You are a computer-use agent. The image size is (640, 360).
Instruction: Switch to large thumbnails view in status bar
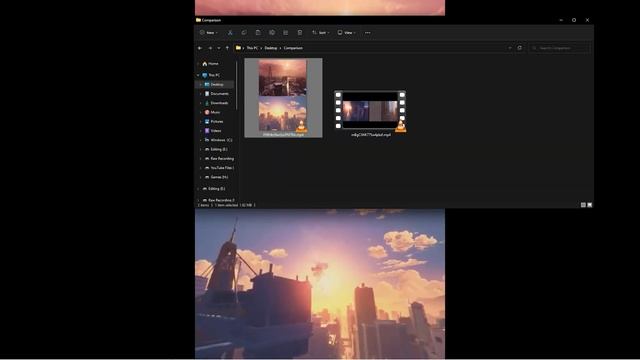589,205
